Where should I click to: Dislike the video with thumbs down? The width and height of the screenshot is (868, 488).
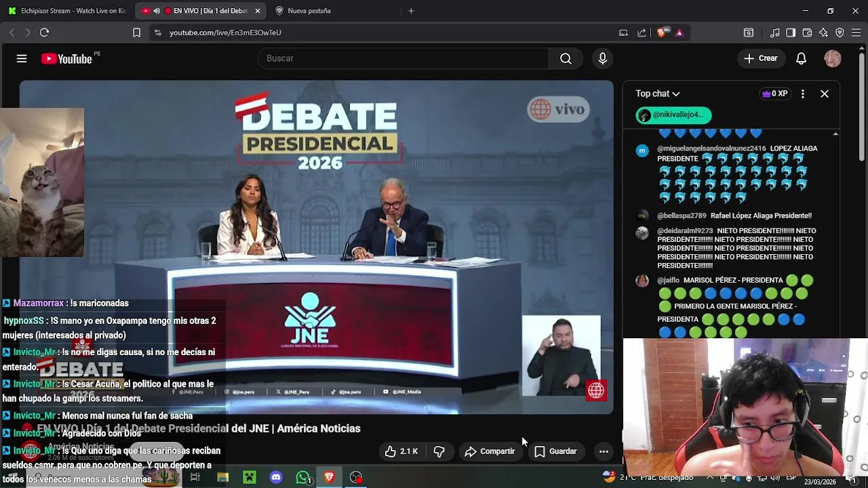[439, 451]
